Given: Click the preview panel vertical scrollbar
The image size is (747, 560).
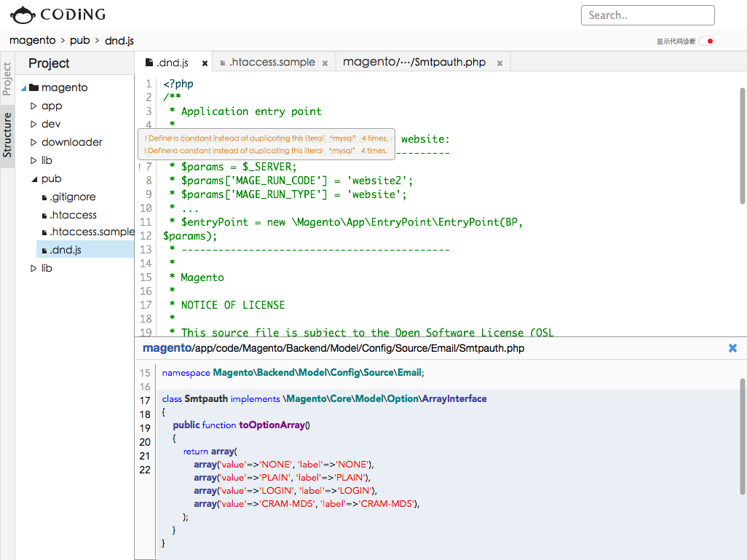Looking at the screenshot, I should coord(742,436).
